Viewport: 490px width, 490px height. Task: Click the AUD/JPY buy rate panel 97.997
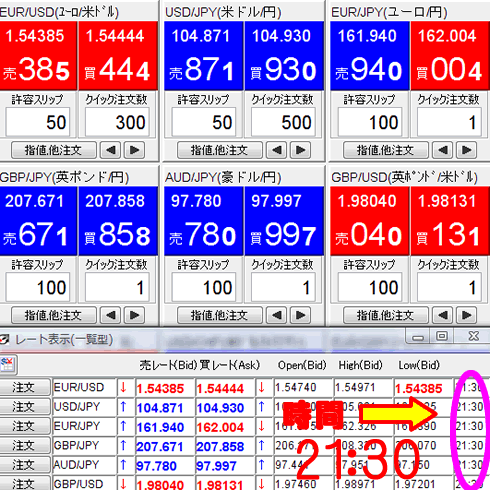pos(284,221)
